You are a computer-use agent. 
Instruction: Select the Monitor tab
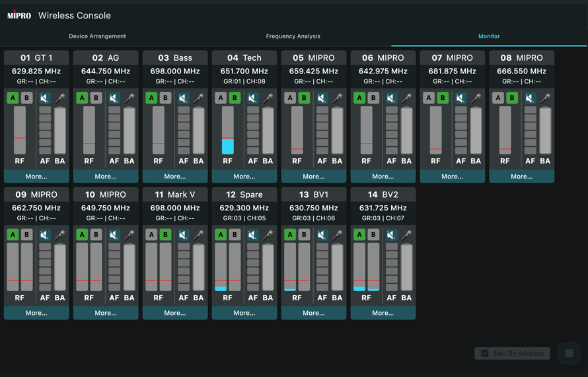point(489,36)
